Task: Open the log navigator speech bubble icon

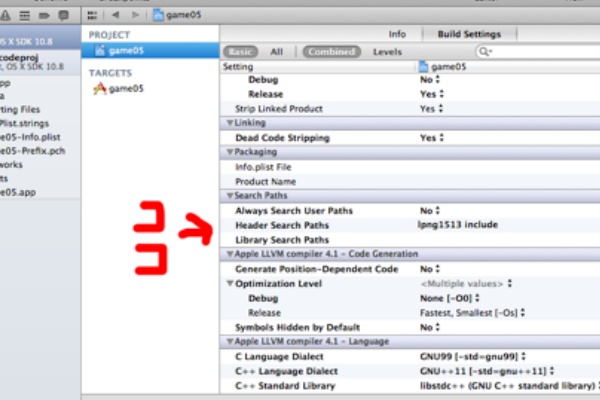Action: pyautogui.click(x=62, y=16)
